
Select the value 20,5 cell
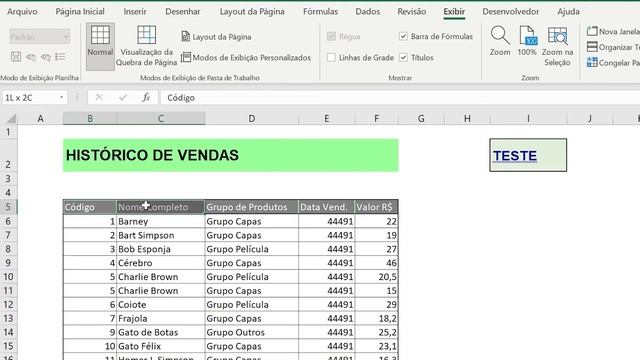[x=376, y=277]
